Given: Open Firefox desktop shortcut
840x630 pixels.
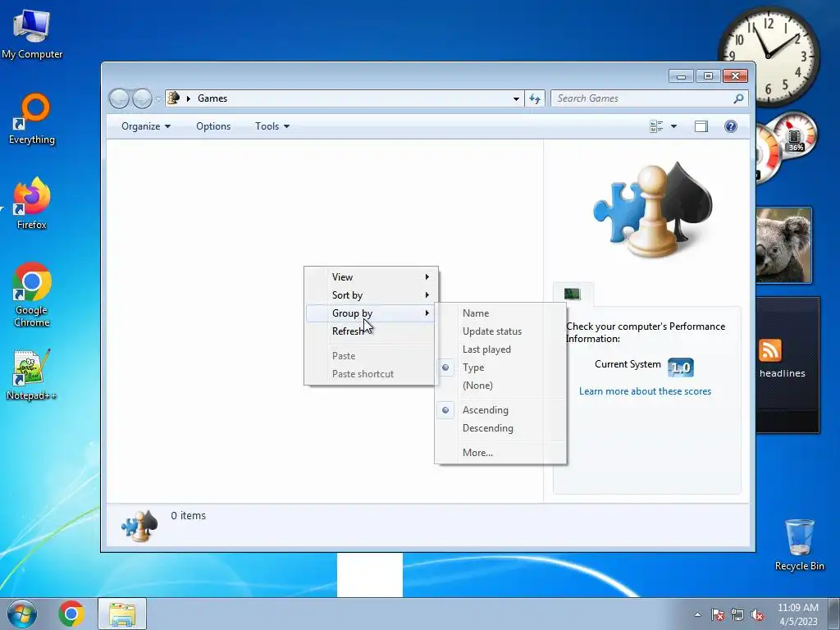Looking at the screenshot, I should pyautogui.click(x=32, y=203).
